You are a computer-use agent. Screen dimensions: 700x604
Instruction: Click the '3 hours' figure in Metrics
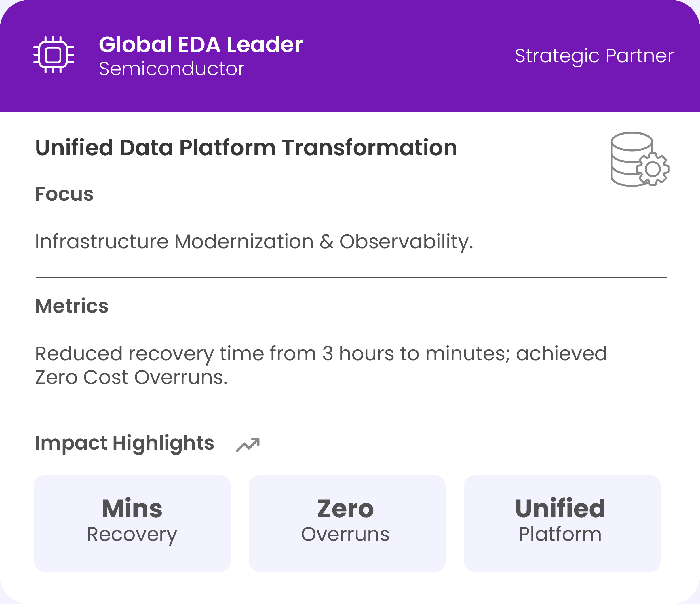tap(358, 353)
